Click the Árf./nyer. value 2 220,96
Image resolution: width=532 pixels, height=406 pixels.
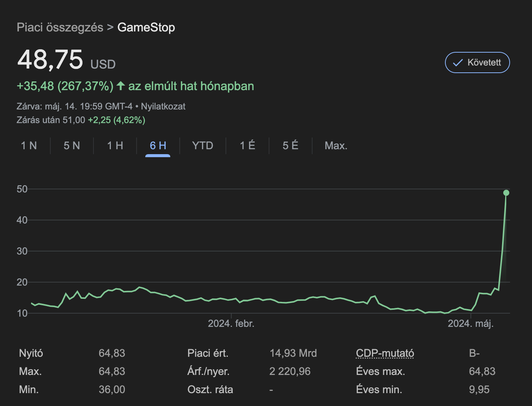click(x=290, y=372)
